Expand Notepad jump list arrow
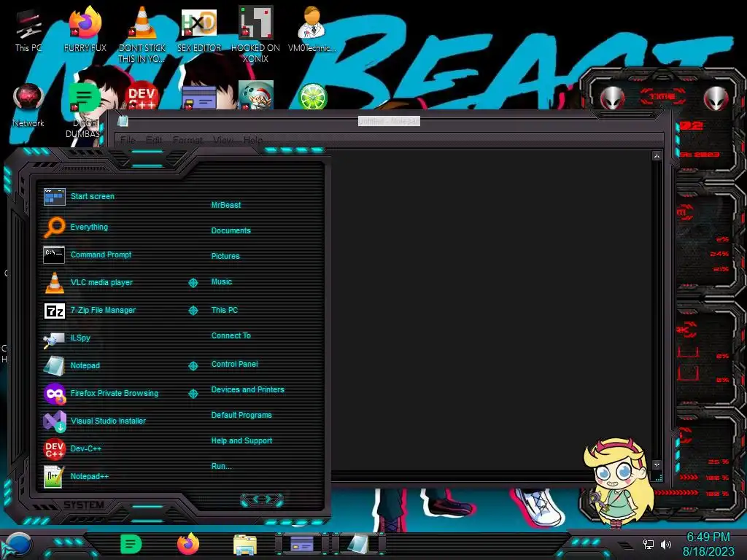 tap(193, 366)
